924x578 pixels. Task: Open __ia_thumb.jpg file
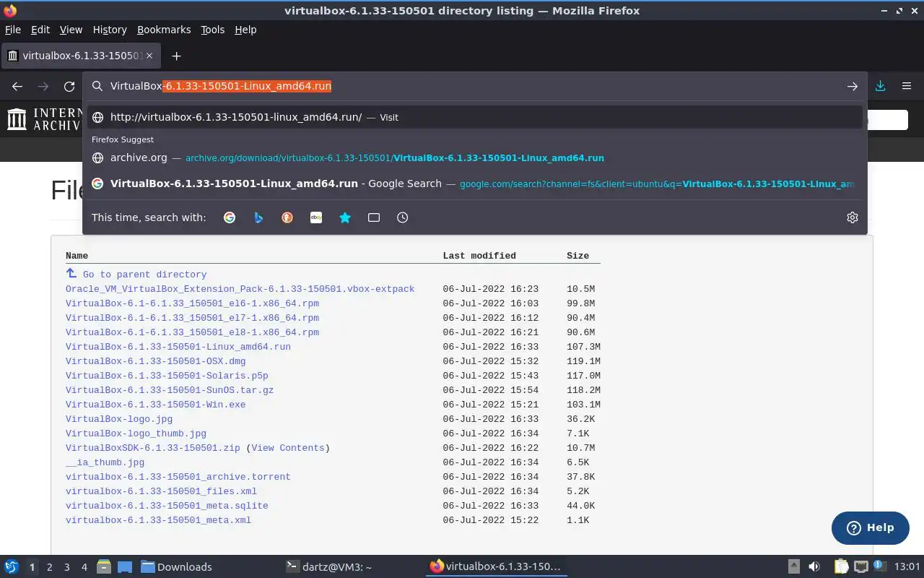coord(105,462)
